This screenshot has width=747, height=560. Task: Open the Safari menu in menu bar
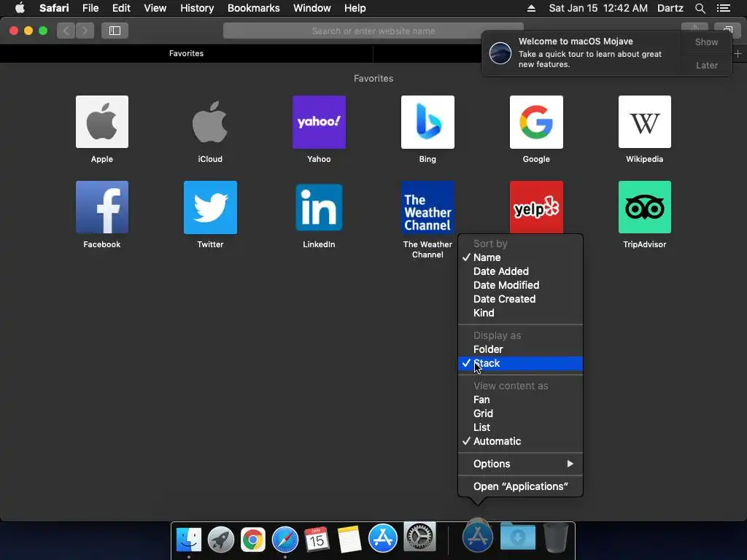[x=54, y=8]
